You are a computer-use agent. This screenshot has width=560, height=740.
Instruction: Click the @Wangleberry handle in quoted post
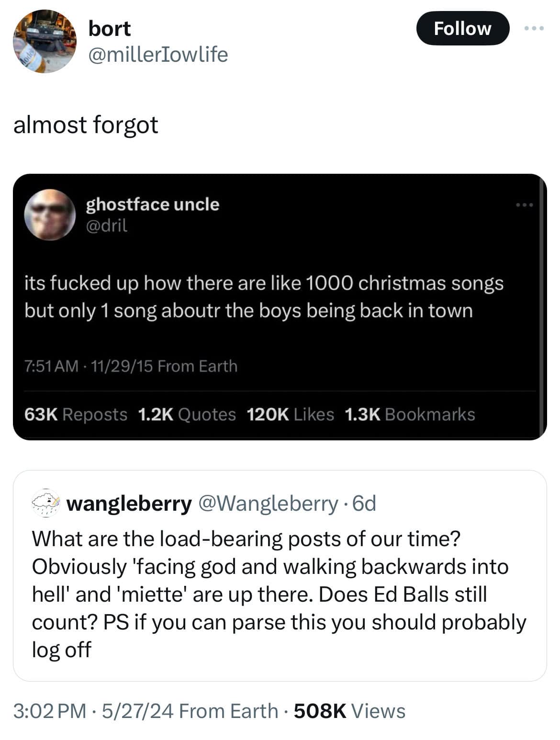coord(269,503)
